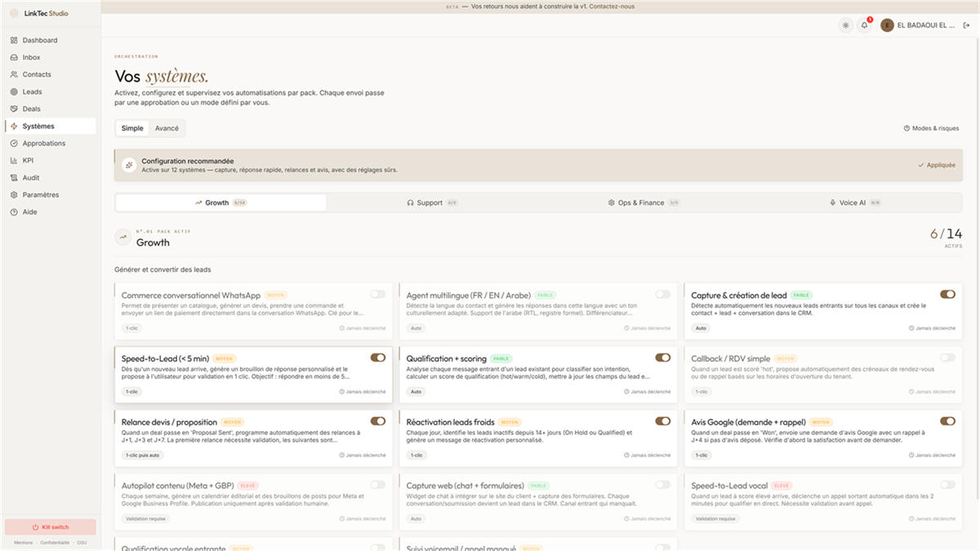980x551 pixels.
Task: Click '1-clic puis auto' badge on Relance devis
Action: (143, 455)
